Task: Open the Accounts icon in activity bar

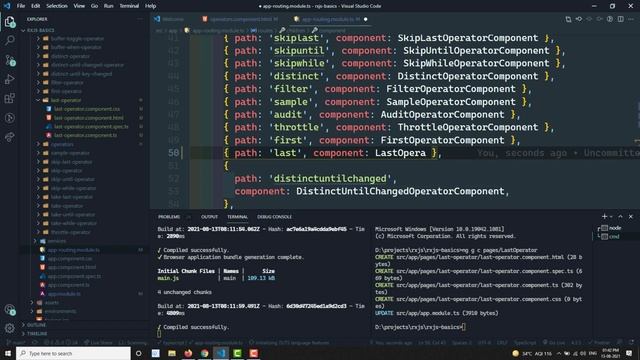Action: coord(10,310)
